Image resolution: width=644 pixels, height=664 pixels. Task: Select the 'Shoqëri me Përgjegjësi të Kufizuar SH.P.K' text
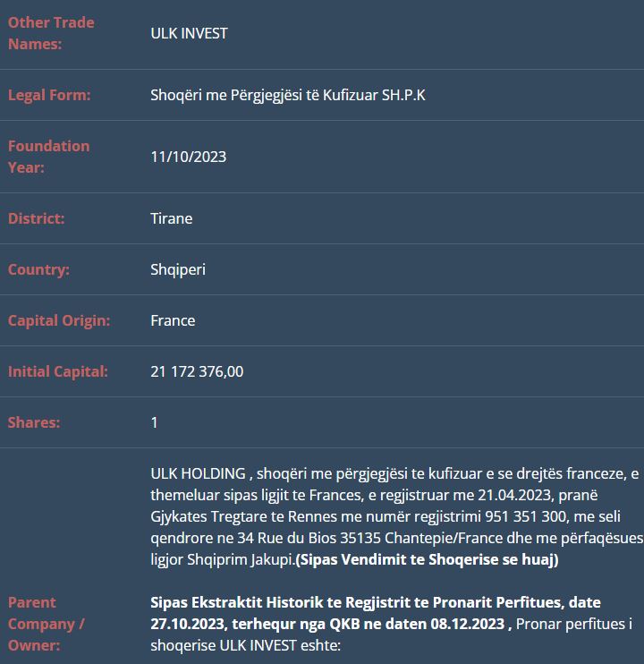point(287,95)
